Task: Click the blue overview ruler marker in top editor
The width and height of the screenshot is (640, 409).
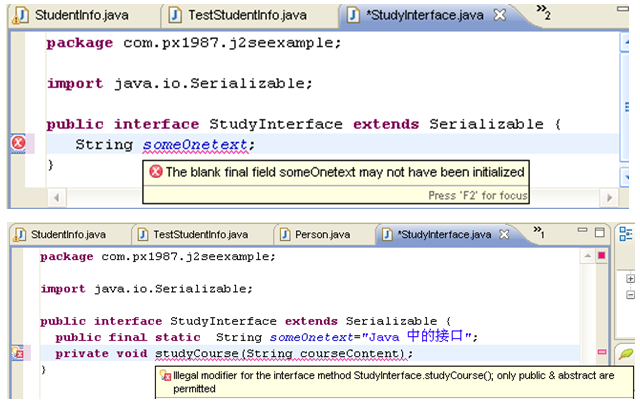Action: coord(627,107)
